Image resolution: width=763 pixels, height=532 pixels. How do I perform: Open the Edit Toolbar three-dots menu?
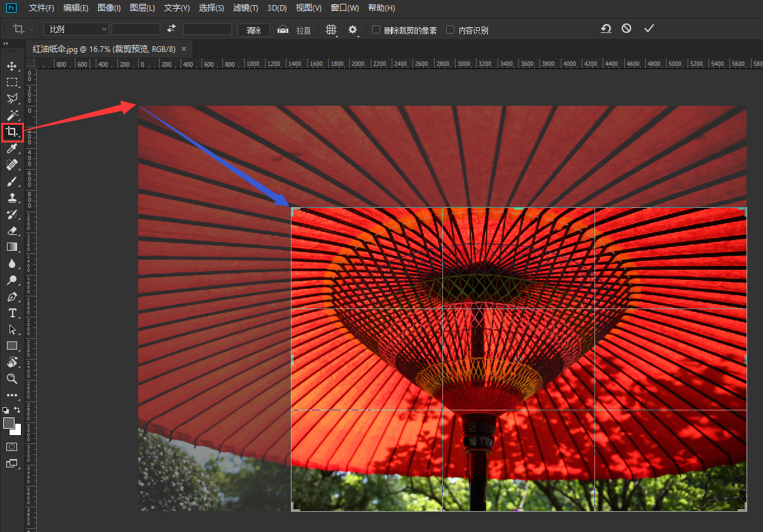click(x=12, y=395)
